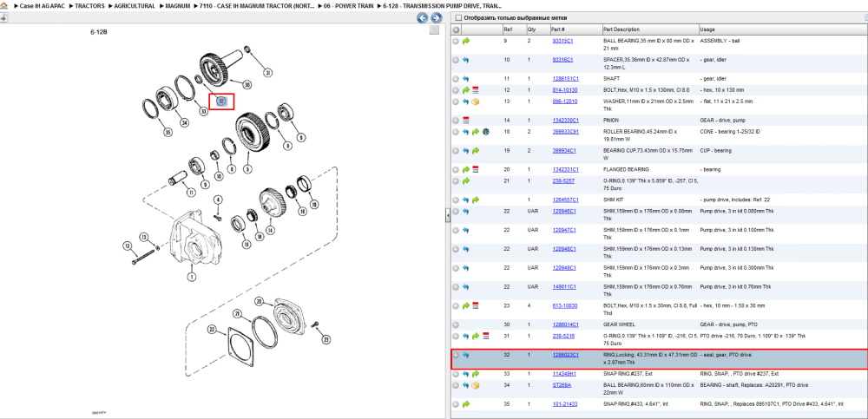
Task: Open the red list icon for PINION 1342330C1
Action: (466, 120)
